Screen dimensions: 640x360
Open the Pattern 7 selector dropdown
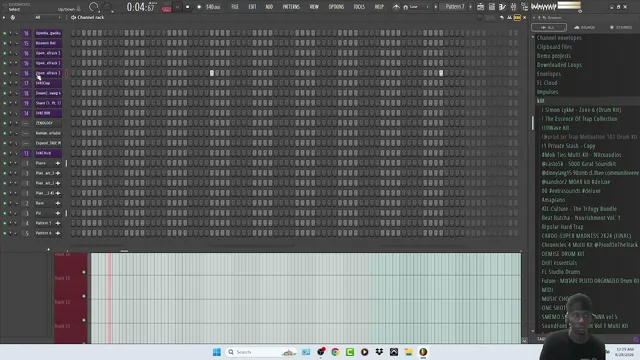(454, 7)
